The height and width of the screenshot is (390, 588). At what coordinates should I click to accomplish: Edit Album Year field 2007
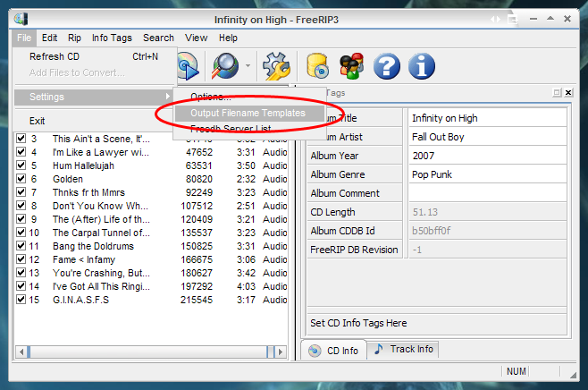click(488, 156)
